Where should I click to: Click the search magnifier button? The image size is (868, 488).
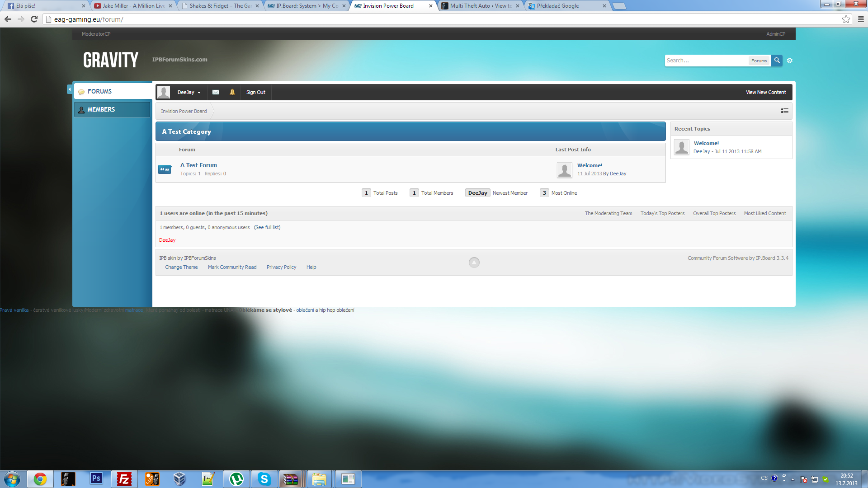(777, 60)
